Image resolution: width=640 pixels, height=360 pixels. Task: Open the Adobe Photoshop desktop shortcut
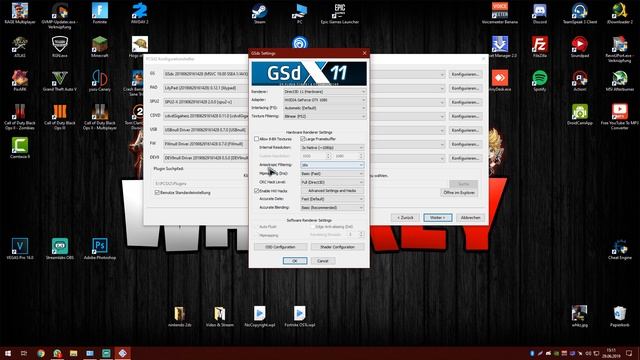pos(100,249)
